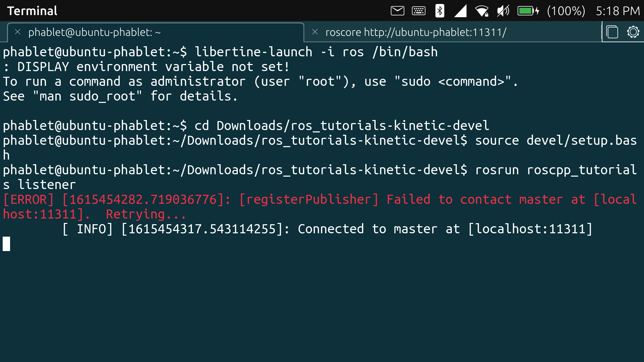Open the cellular signal indicator

[x=461, y=10]
